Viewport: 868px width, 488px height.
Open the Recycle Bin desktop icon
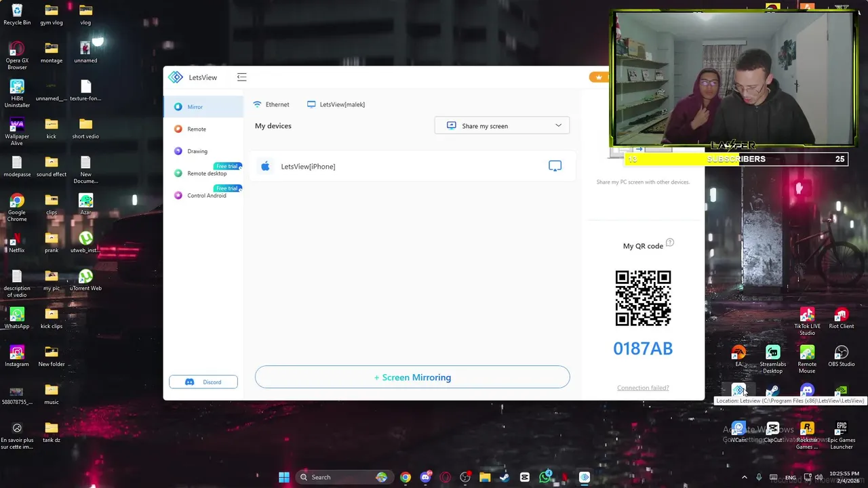point(17,15)
